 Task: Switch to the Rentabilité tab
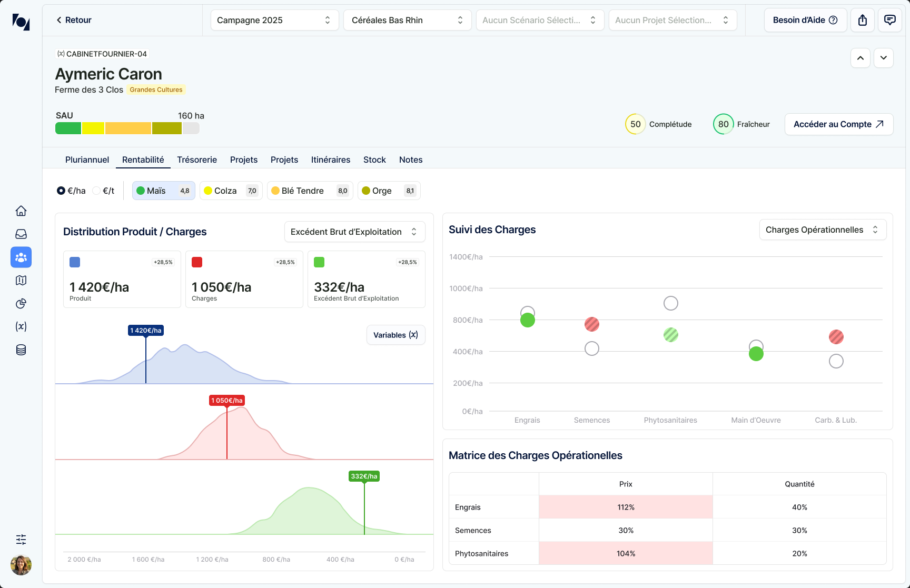point(143,160)
